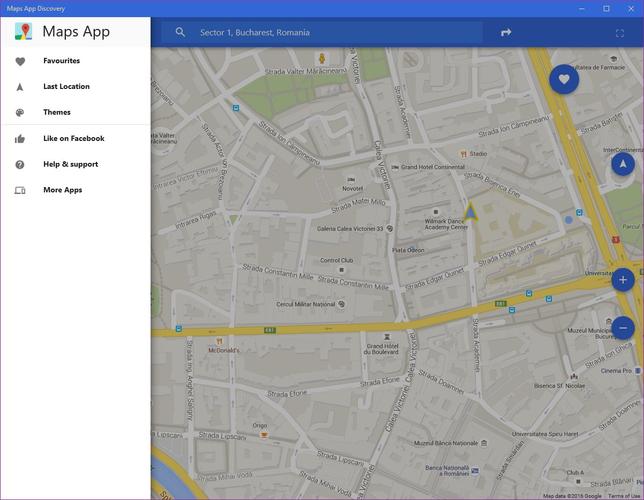
Task: Click the Street View pegman marker
Action: [322, 58]
